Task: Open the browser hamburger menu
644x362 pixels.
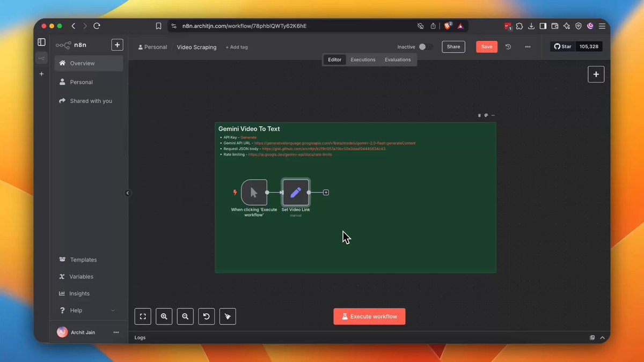Action: pyautogui.click(x=602, y=26)
